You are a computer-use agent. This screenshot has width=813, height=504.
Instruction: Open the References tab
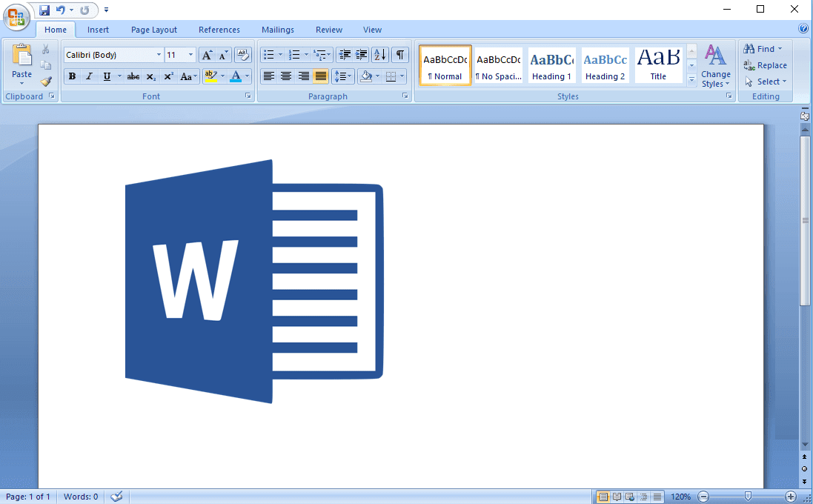219,30
